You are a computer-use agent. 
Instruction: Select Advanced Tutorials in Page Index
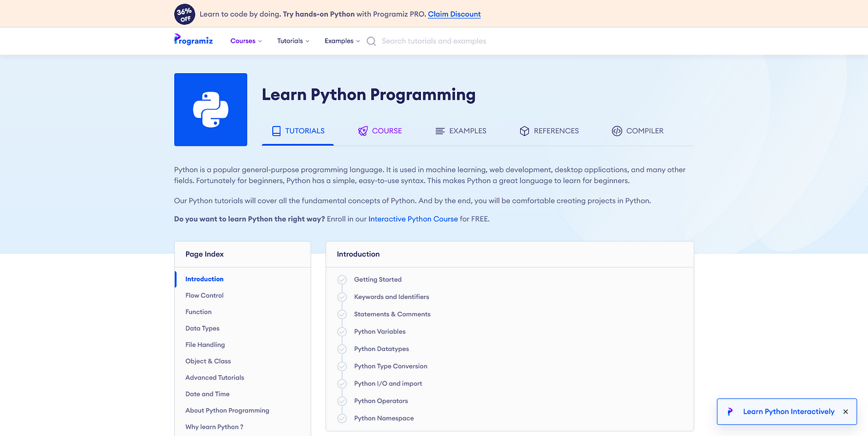[215, 378]
